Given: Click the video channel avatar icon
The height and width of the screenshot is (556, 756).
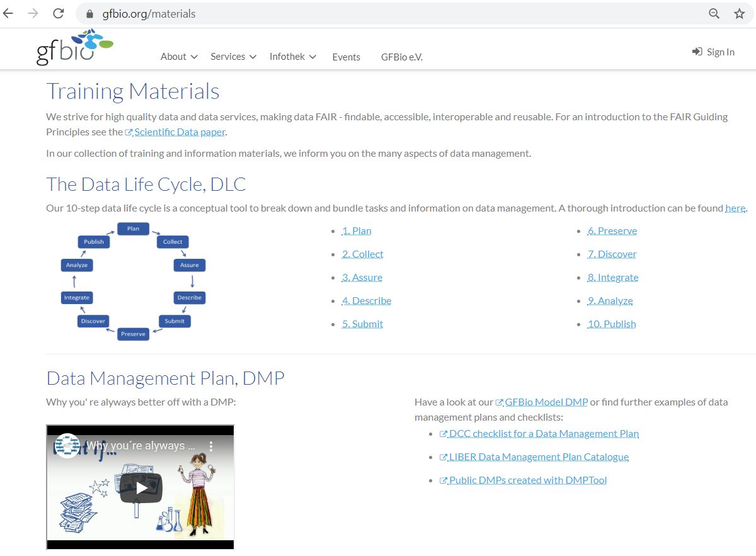Looking at the screenshot, I should click(x=66, y=446).
